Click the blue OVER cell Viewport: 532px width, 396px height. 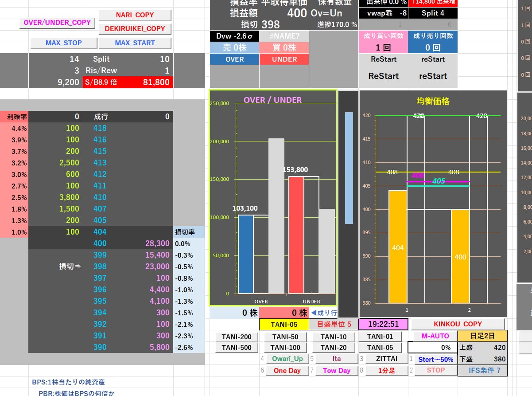coord(234,59)
